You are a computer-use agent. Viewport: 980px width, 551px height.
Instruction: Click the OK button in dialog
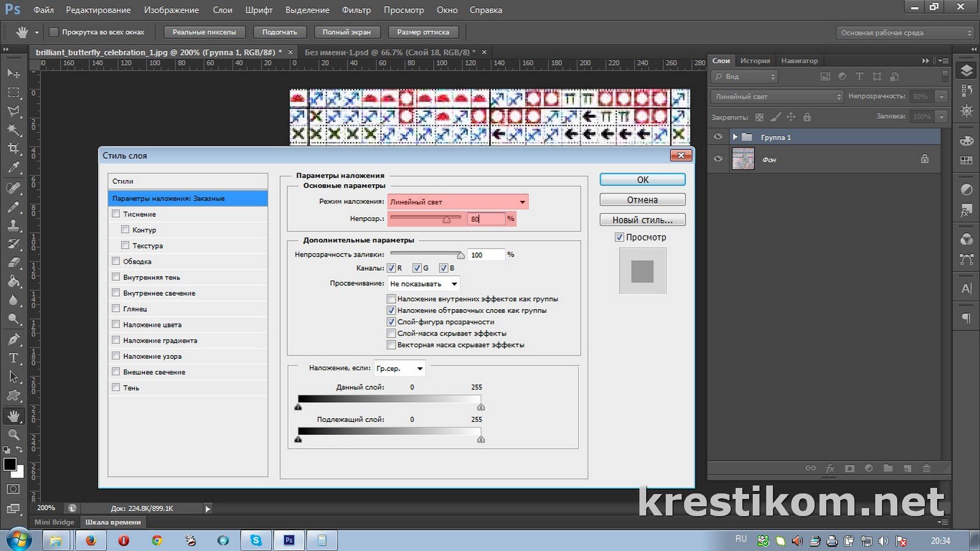642,179
